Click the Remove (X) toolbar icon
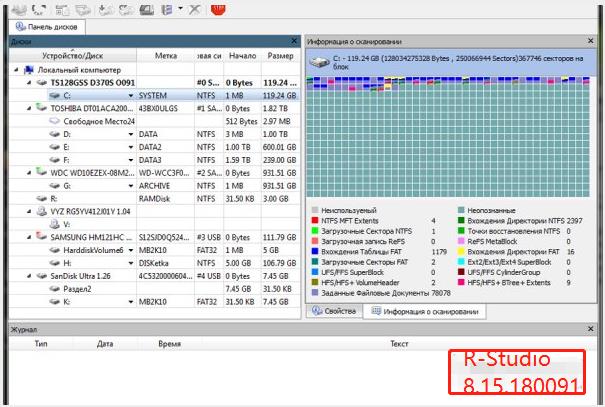The height and width of the screenshot is (407, 605). (x=194, y=9)
